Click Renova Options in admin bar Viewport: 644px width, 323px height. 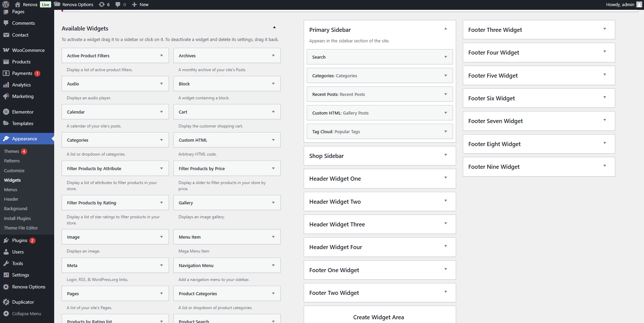coord(78,4)
